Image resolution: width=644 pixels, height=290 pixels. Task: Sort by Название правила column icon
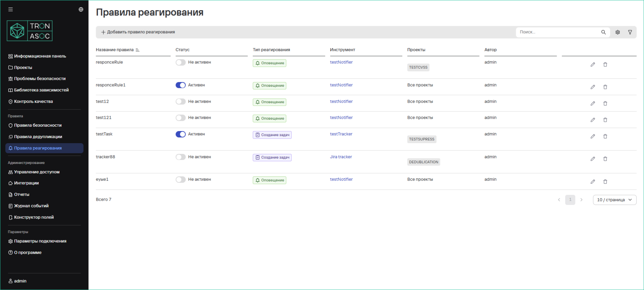coord(138,50)
